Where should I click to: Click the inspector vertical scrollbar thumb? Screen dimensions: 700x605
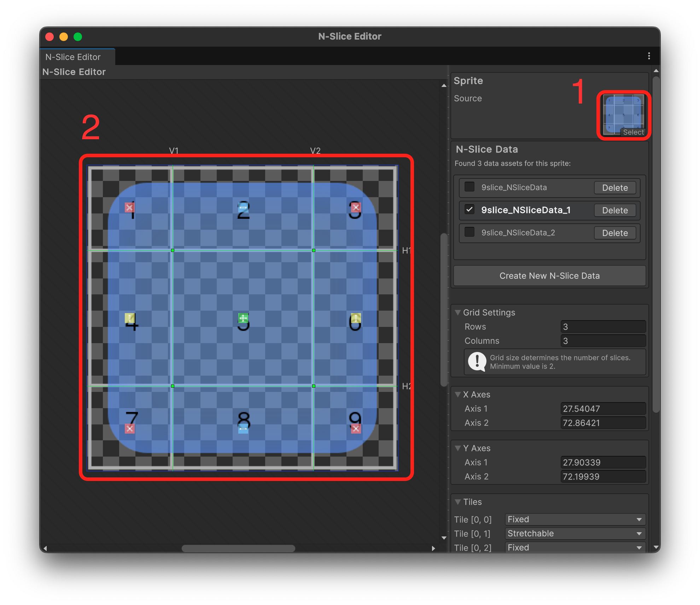[656, 245]
